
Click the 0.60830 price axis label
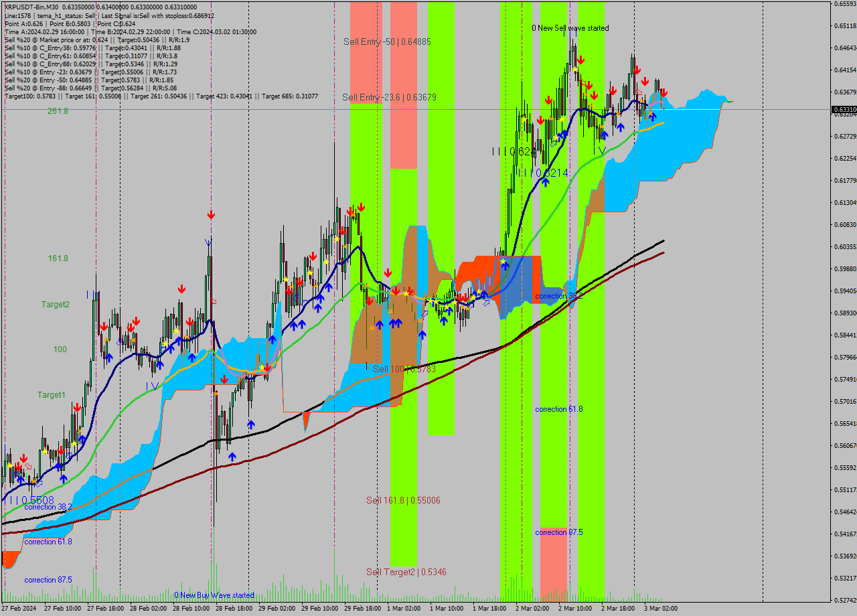(x=846, y=225)
